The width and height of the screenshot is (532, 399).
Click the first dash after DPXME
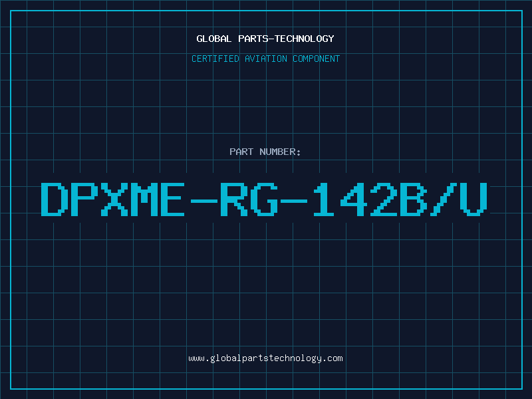204,201
